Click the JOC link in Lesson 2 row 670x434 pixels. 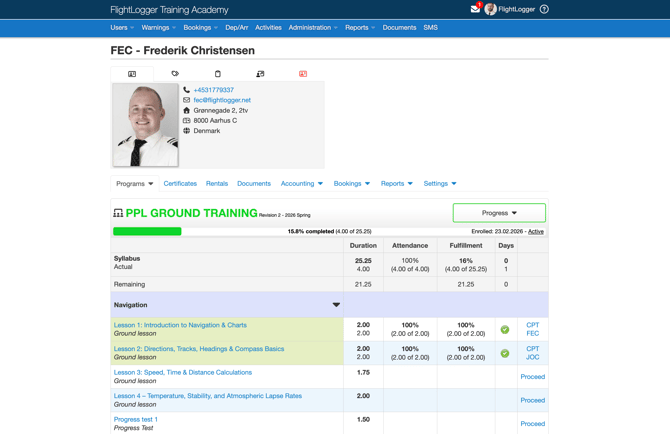[x=532, y=357]
